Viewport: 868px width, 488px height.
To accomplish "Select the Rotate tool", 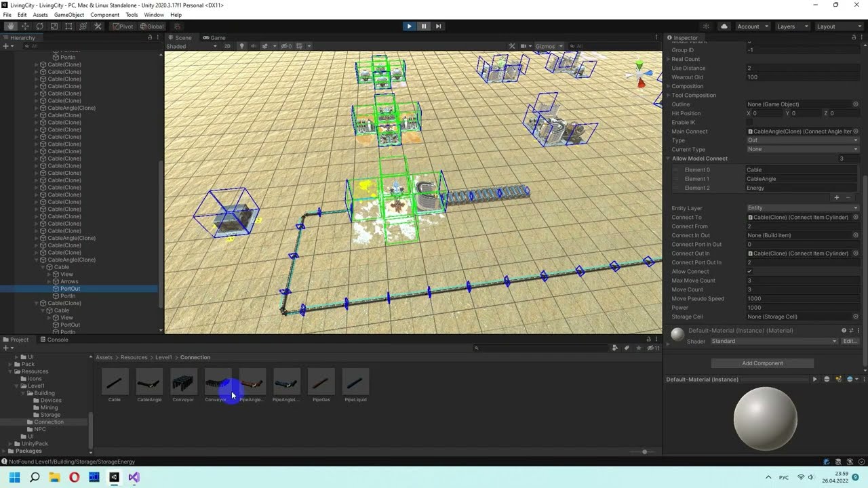I will coord(39,26).
